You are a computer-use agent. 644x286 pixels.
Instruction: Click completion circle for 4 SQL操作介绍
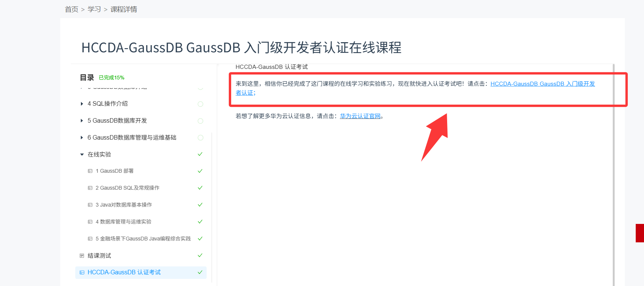pos(200,104)
